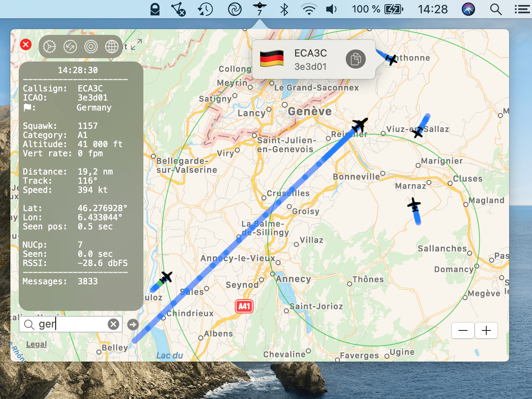Click the Saint-Jorioz label on the map

click(x=316, y=306)
